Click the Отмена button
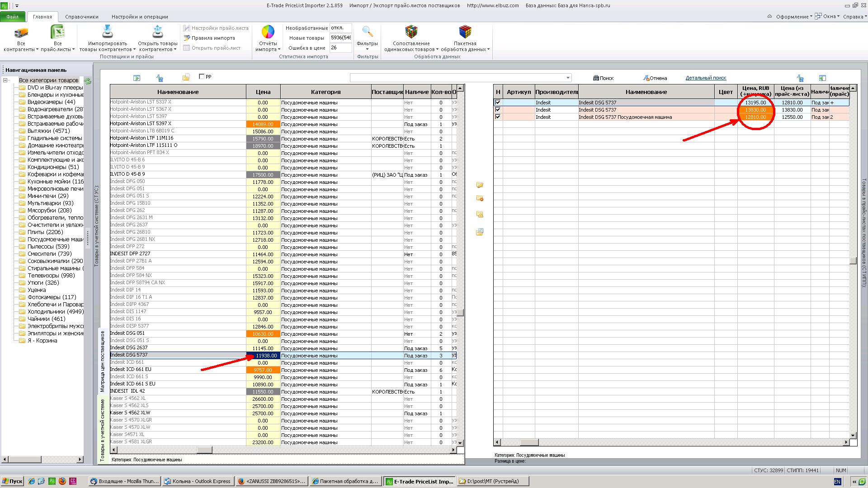This screenshot has width=868, height=488. point(655,78)
